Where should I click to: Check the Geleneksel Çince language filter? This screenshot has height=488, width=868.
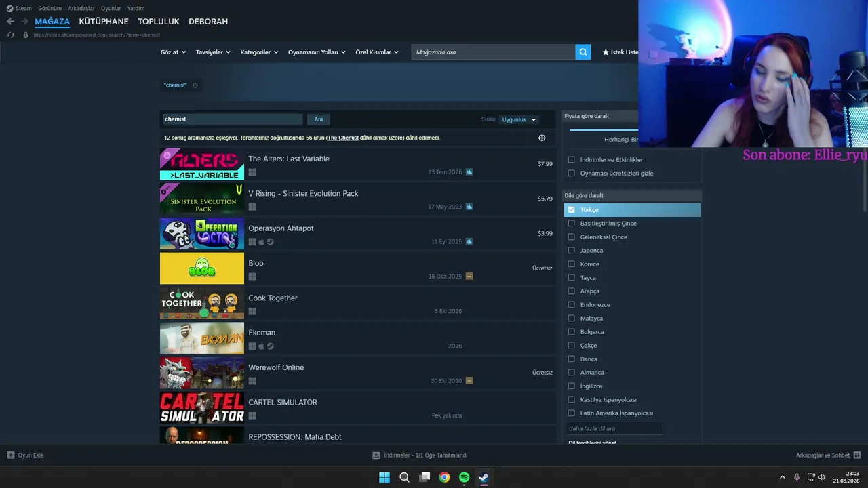(x=572, y=237)
